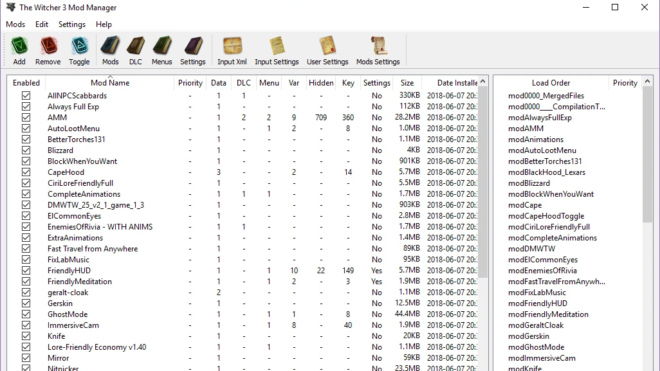The height and width of the screenshot is (371, 660).
Task: Click the Load Order column header
Action: [551, 83]
